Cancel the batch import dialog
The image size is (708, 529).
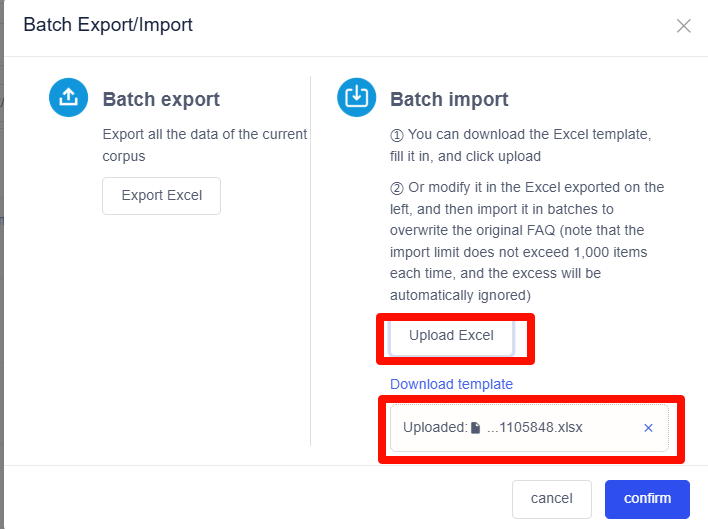point(552,498)
